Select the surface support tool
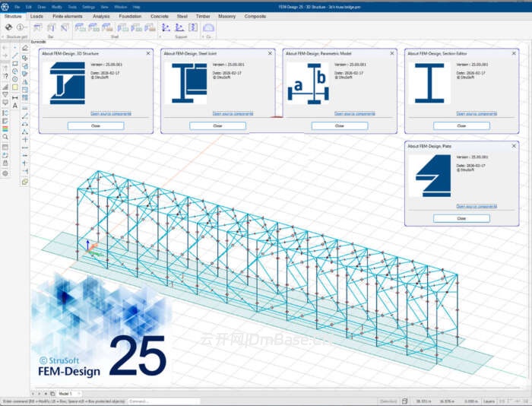Screen dimensions: 532x406 pyautogui.click(x=193, y=27)
